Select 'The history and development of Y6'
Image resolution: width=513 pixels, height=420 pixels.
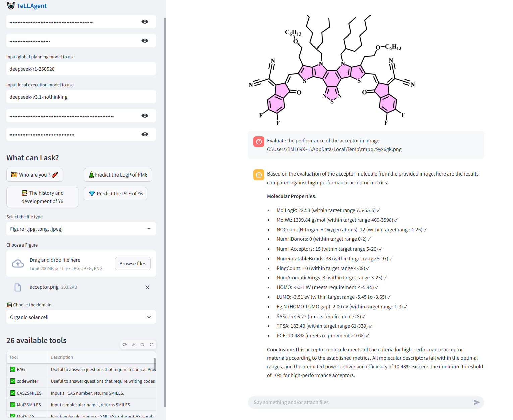(42, 197)
